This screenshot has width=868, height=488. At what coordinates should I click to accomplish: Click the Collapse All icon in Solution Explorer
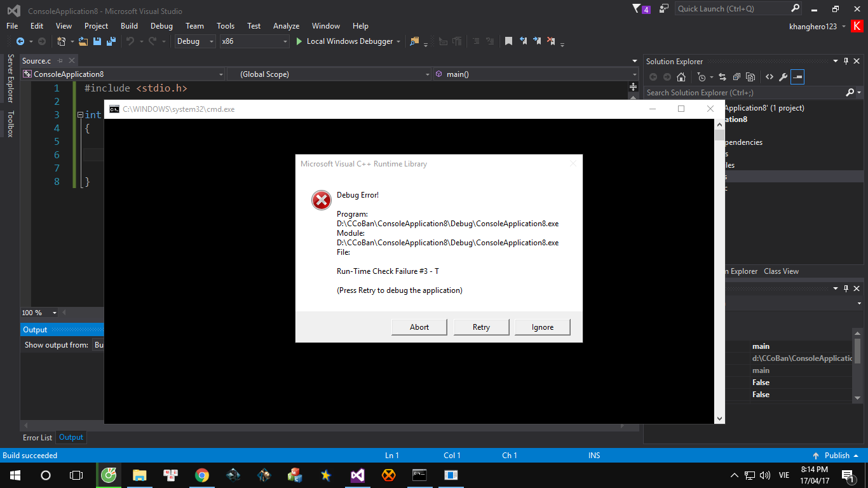point(736,77)
